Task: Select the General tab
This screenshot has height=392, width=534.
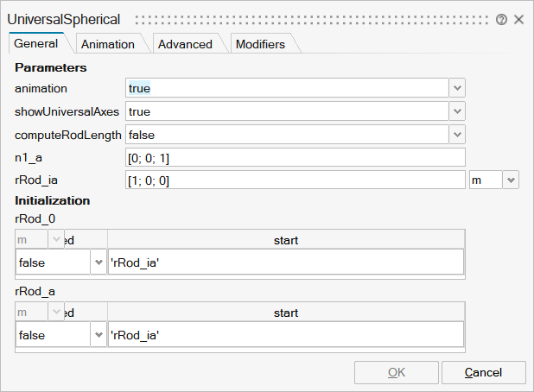Action: coord(36,43)
